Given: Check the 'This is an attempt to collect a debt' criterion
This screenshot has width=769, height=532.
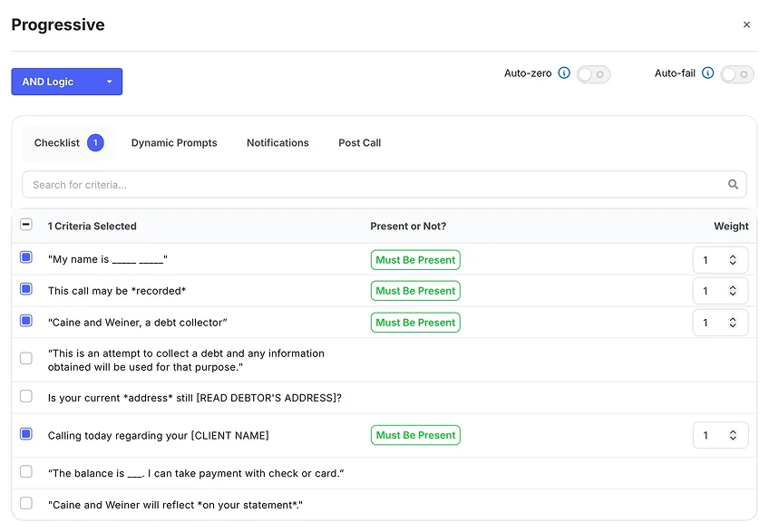Looking at the screenshot, I should (26, 358).
